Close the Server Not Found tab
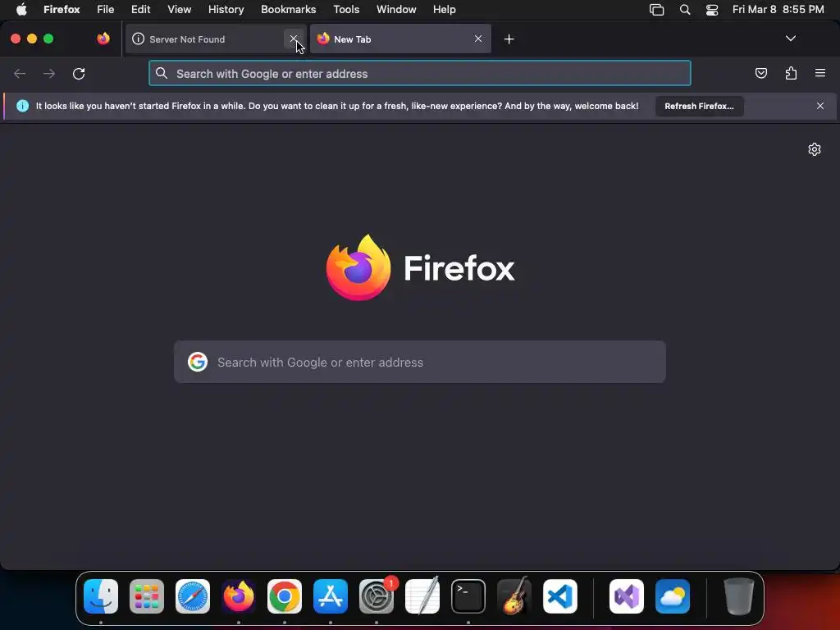 click(293, 39)
